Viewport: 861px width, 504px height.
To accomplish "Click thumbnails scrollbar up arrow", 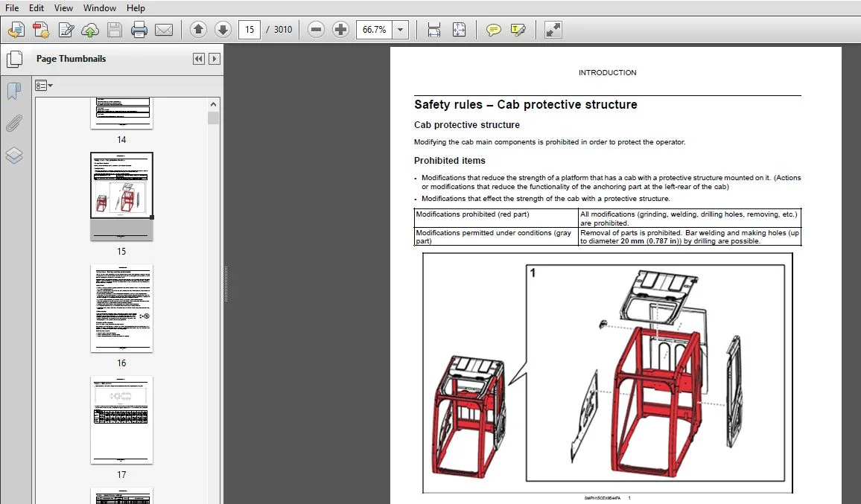I will [213, 104].
